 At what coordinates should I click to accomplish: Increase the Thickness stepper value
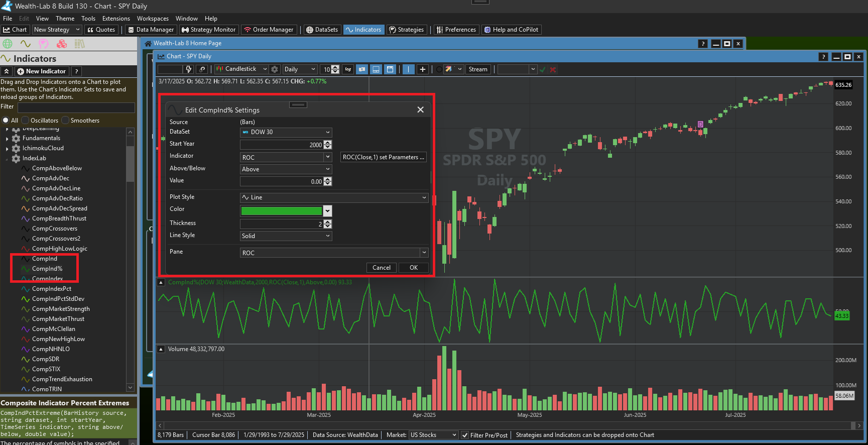[x=328, y=222]
